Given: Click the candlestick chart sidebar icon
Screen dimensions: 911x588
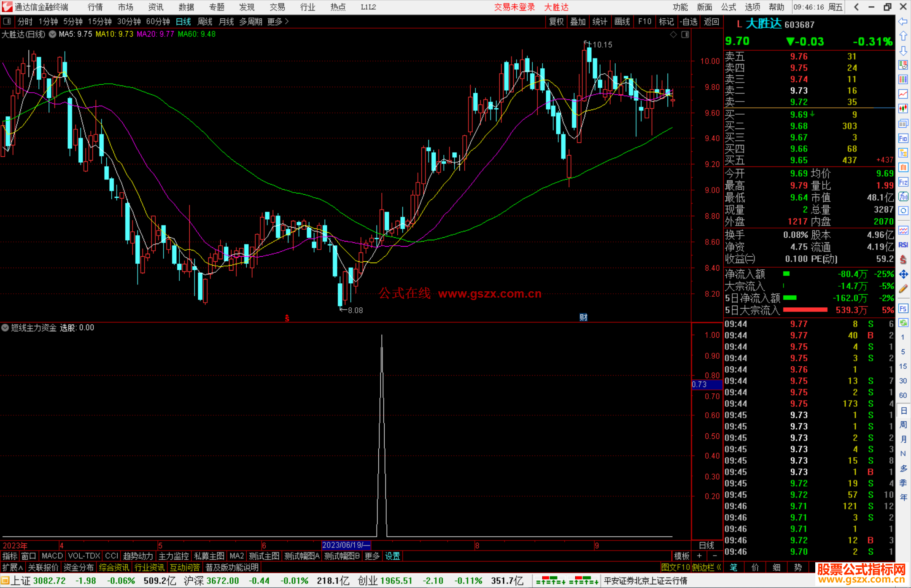Looking at the screenshot, I should tap(903, 109).
